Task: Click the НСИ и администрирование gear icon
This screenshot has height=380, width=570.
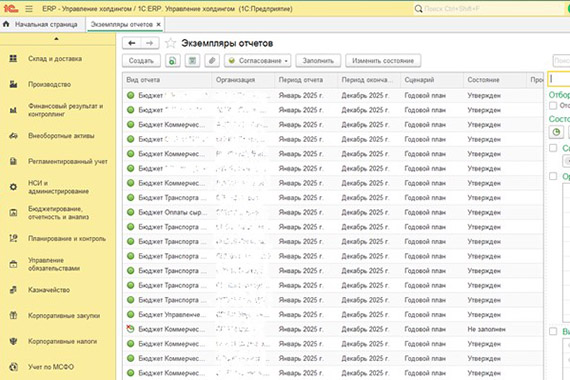Action: (x=13, y=187)
